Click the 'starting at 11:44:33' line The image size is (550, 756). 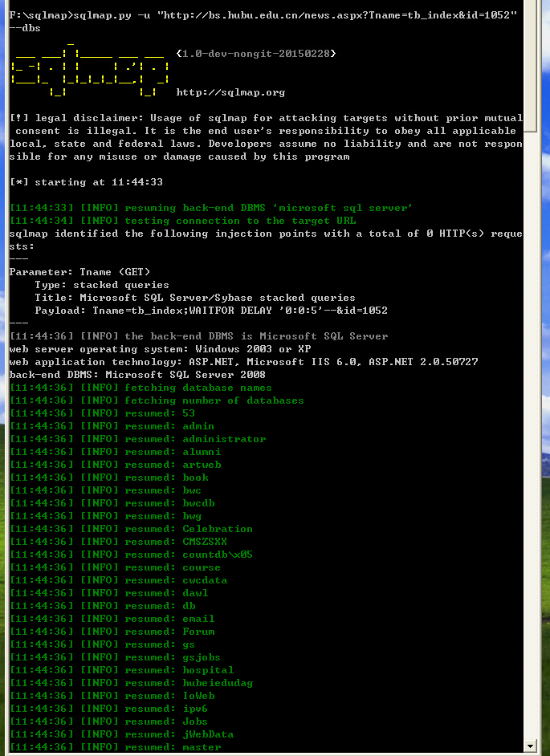(x=86, y=182)
